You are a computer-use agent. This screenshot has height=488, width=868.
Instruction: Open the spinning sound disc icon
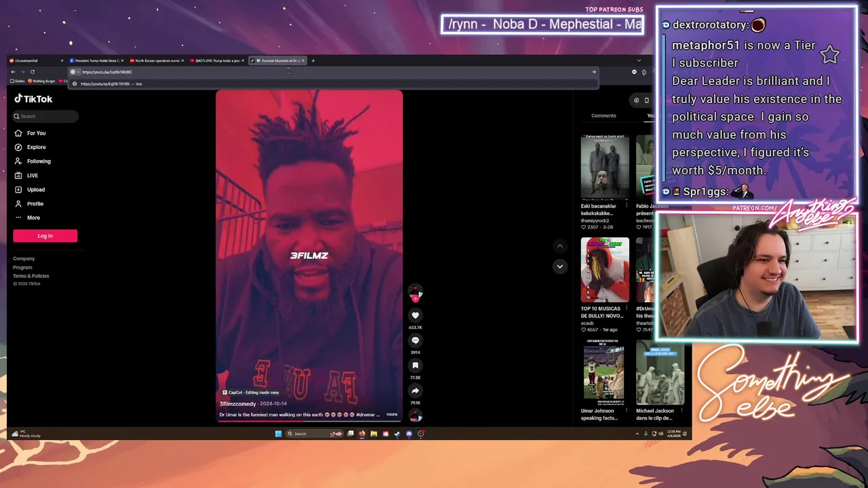[415, 415]
